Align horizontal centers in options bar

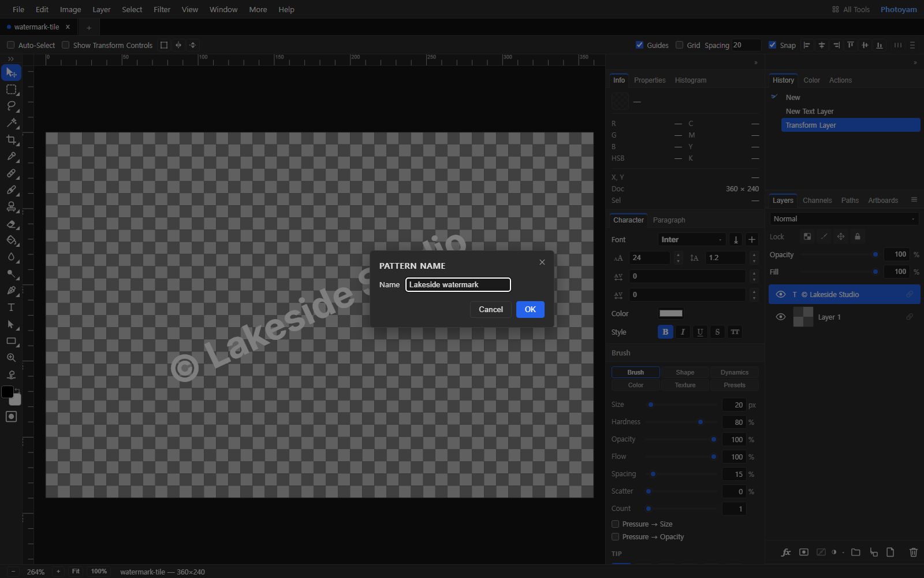(x=821, y=45)
